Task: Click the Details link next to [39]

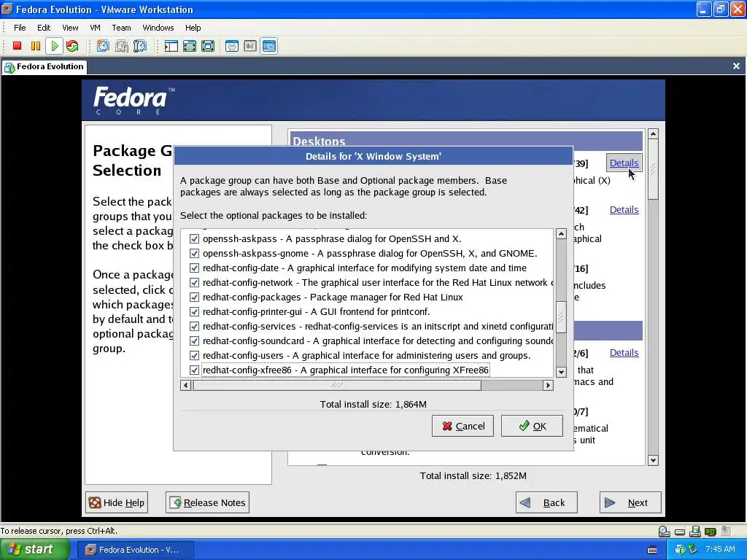Action: (x=624, y=163)
